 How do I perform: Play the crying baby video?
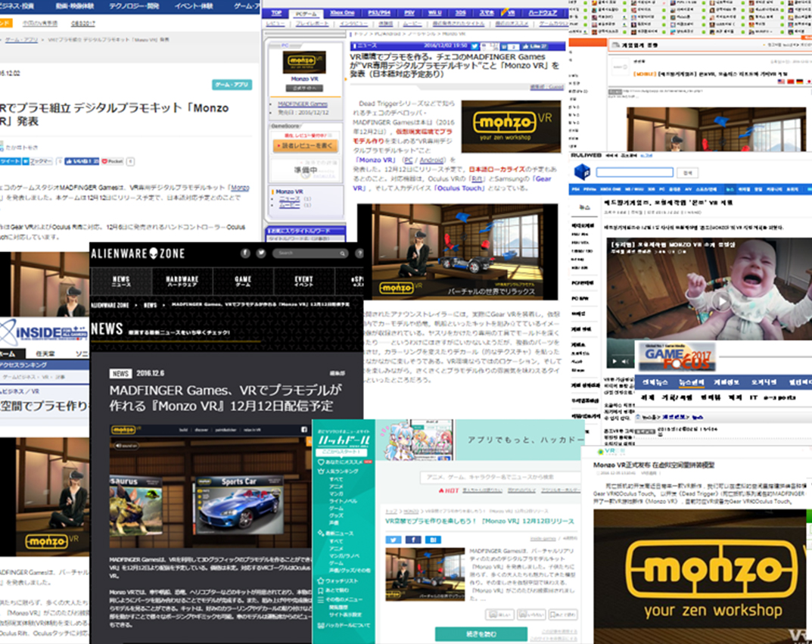click(x=721, y=301)
